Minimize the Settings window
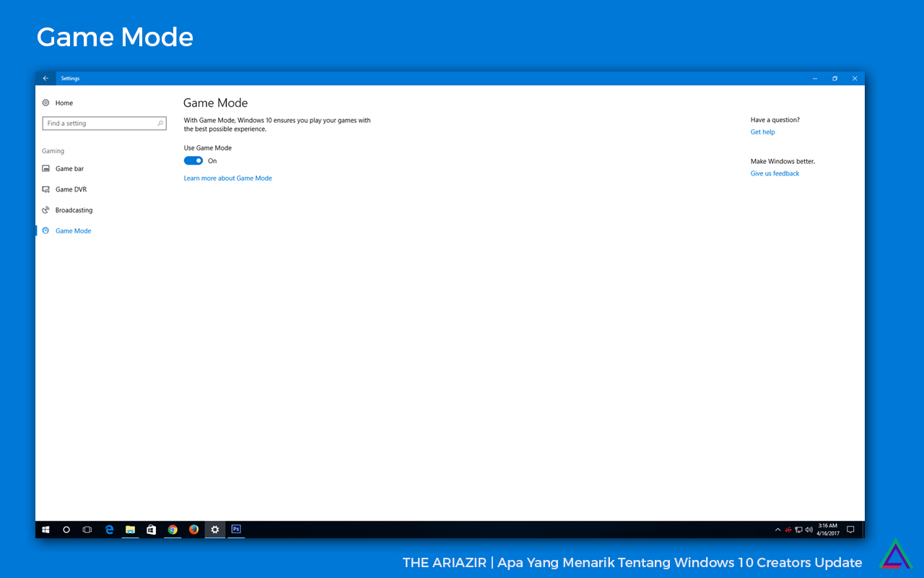Image resolution: width=924 pixels, height=578 pixels. [x=815, y=78]
